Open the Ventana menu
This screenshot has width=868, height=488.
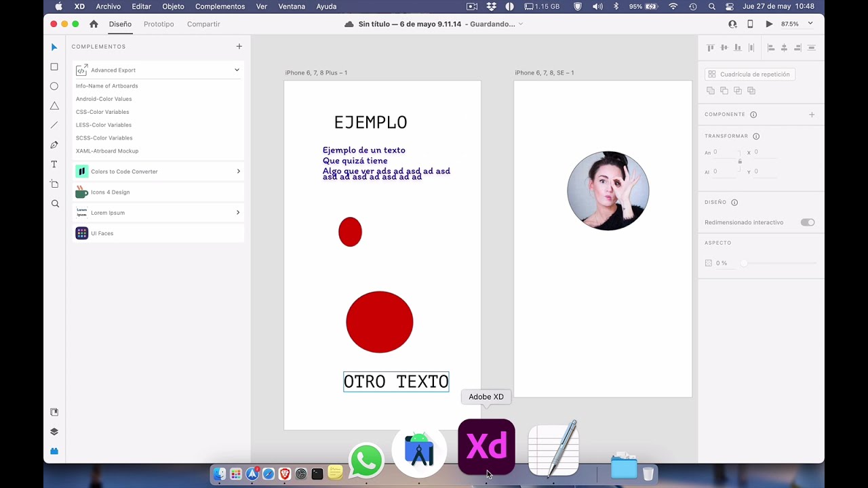click(292, 6)
